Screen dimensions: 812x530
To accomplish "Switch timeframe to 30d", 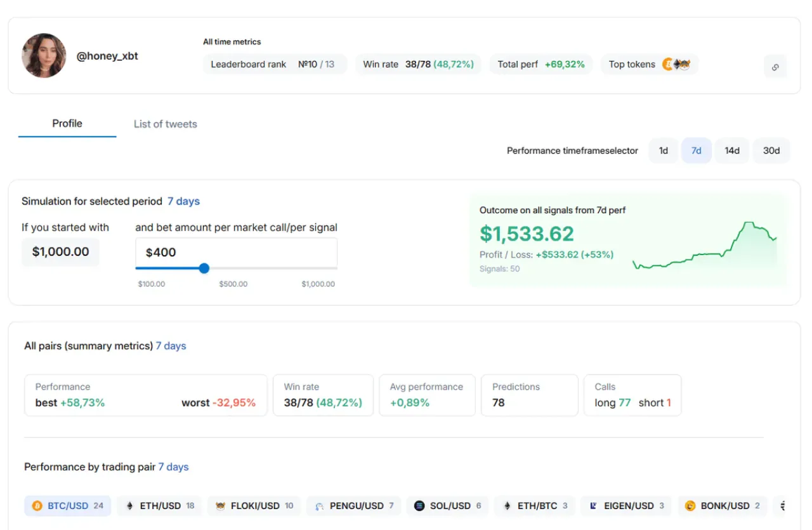I will pyautogui.click(x=771, y=150).
